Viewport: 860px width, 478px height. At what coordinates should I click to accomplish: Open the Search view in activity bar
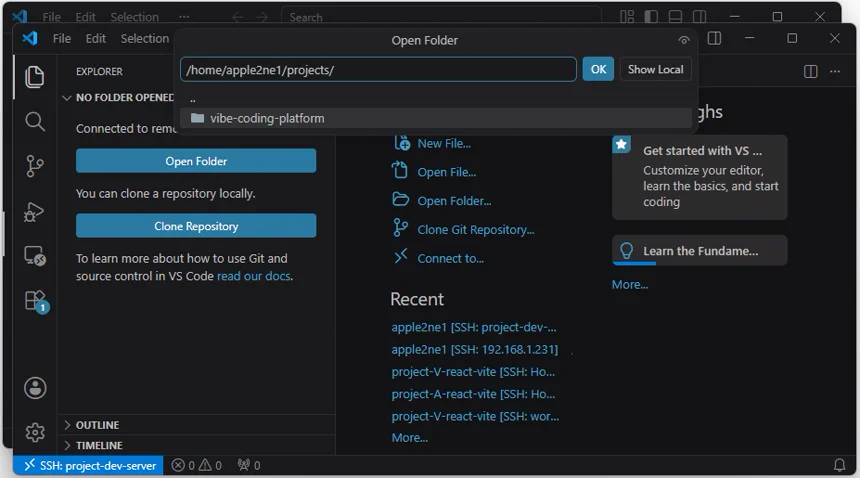[x=35, y=121]
